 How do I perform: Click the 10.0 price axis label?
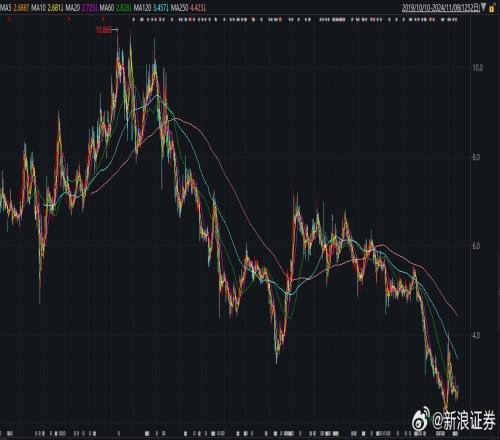click(x=477, y=68)
